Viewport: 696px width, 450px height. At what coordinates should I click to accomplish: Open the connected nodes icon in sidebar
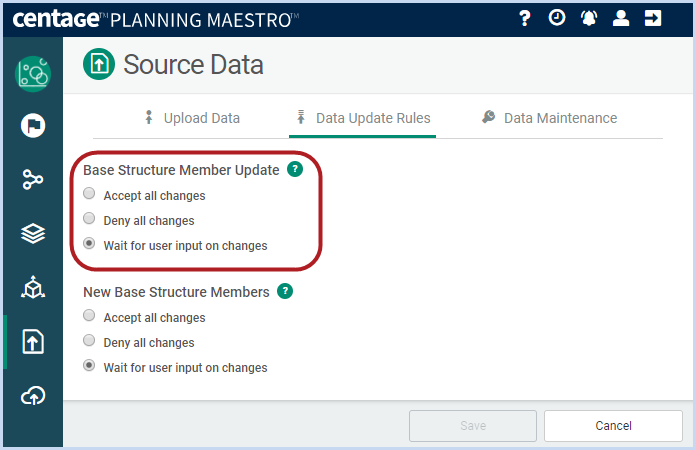tap(33, 179)
